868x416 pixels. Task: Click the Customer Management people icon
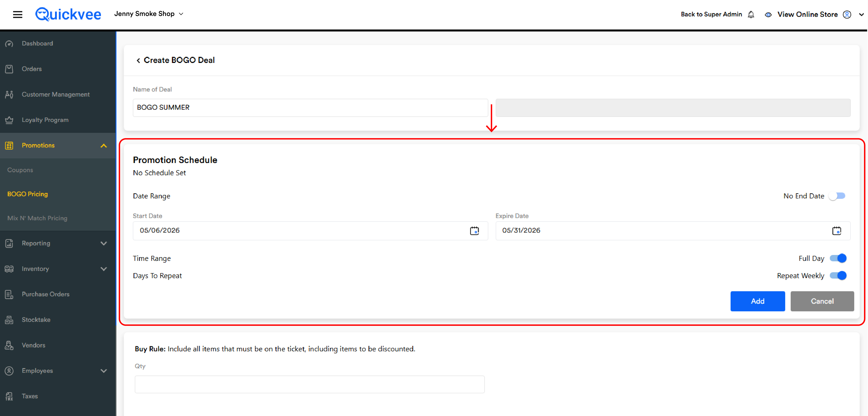click(x=9, y=95)
